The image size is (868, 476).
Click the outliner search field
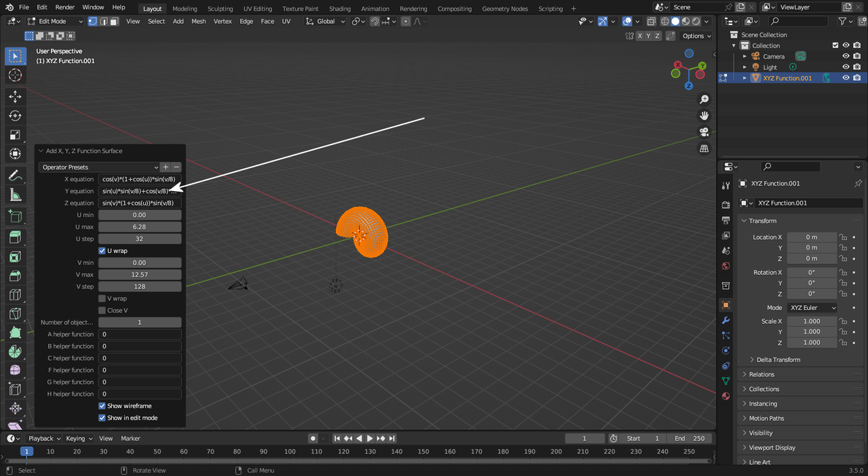pos(798,21)
